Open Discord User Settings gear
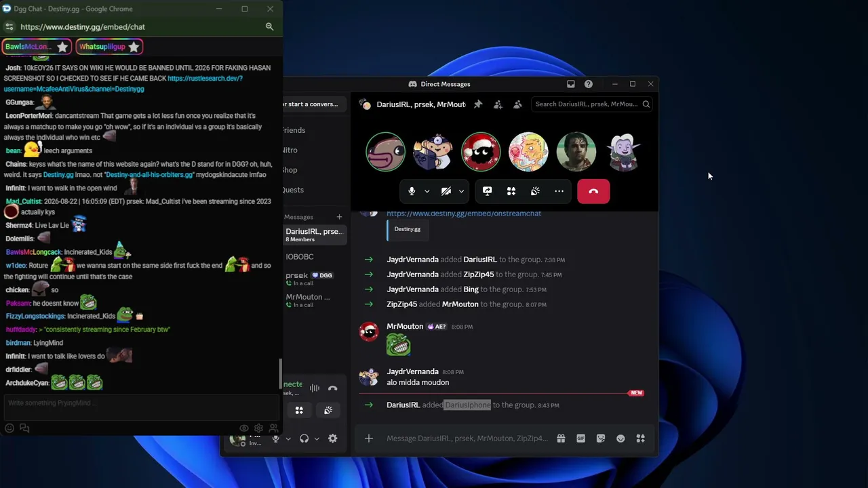 click(x=333, y=439)
